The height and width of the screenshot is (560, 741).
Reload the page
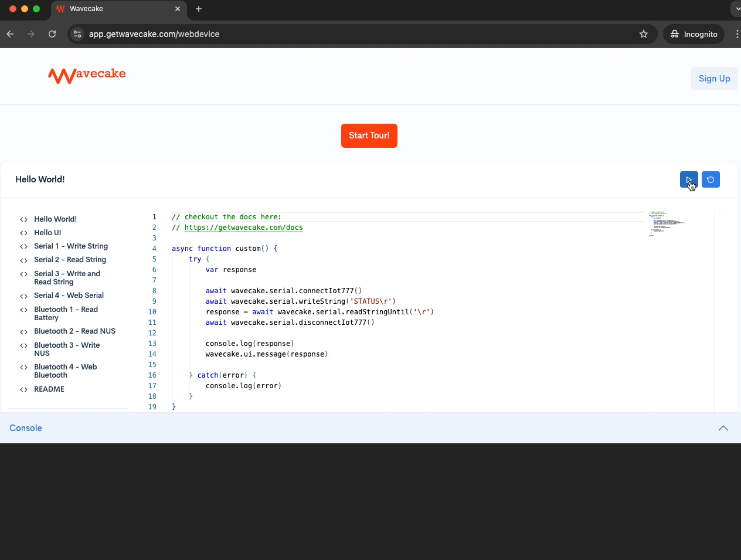click(52, 34)
